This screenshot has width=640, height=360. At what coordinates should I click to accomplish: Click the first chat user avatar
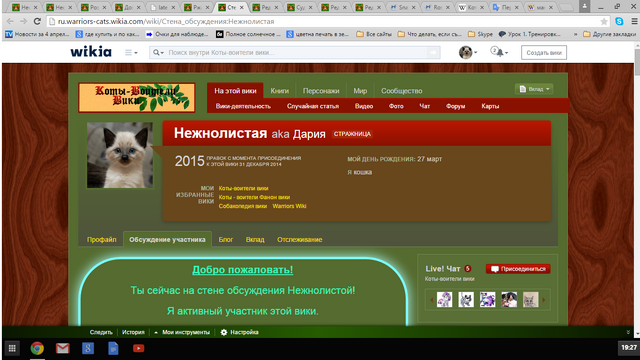coord(444,300)
